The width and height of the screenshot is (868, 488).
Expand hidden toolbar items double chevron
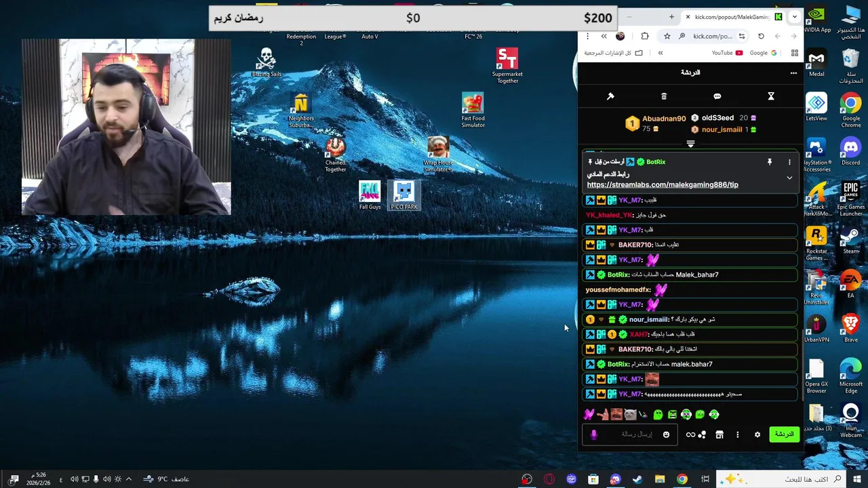tap(604, 36)
